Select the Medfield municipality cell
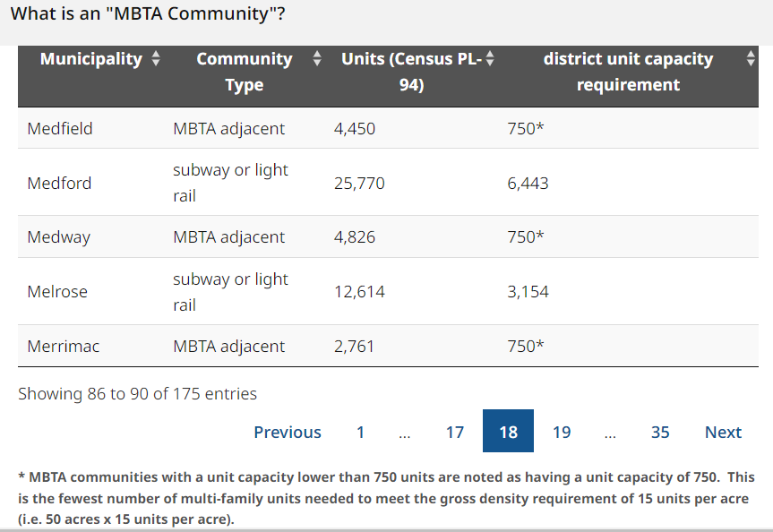 [x=60, y=128]
